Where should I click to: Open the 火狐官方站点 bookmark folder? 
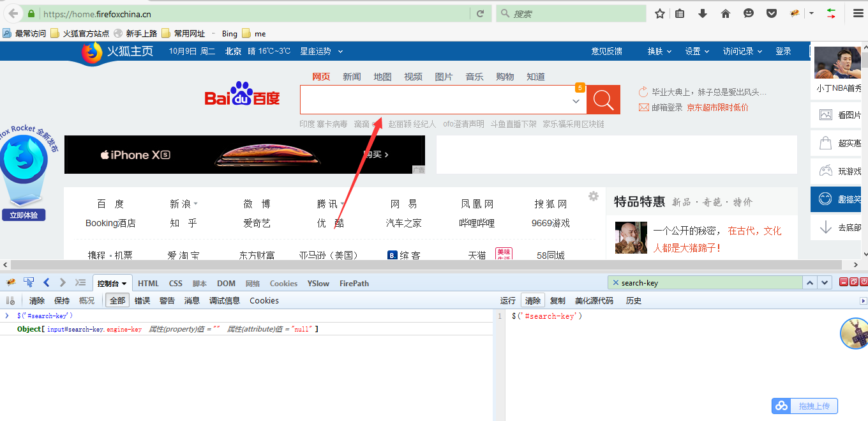point(80,33)
